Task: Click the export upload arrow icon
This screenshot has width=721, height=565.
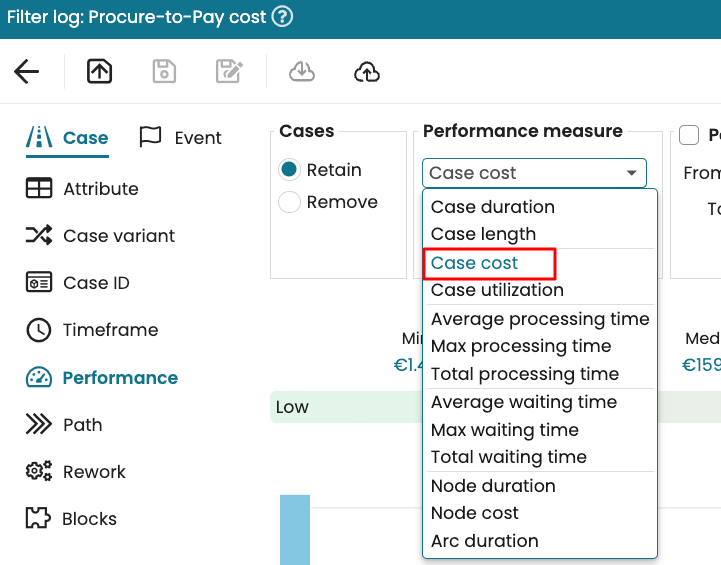Action: click(100, 71)
